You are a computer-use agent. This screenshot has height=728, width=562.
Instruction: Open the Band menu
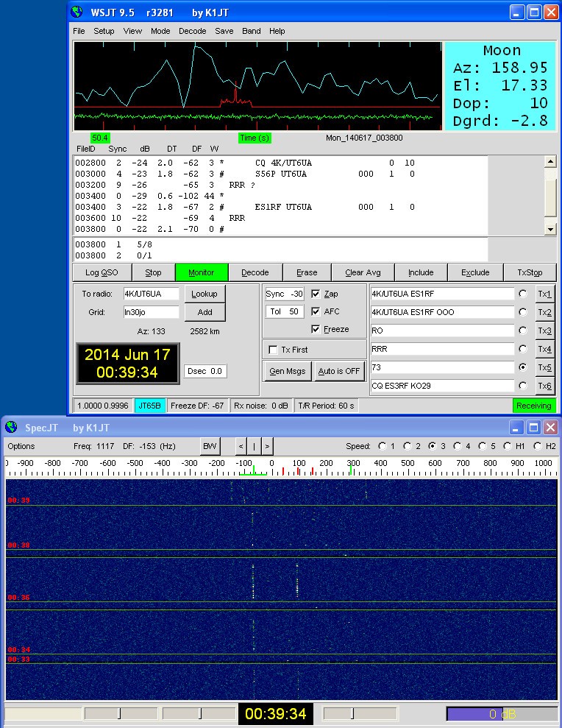coord(251,31)
